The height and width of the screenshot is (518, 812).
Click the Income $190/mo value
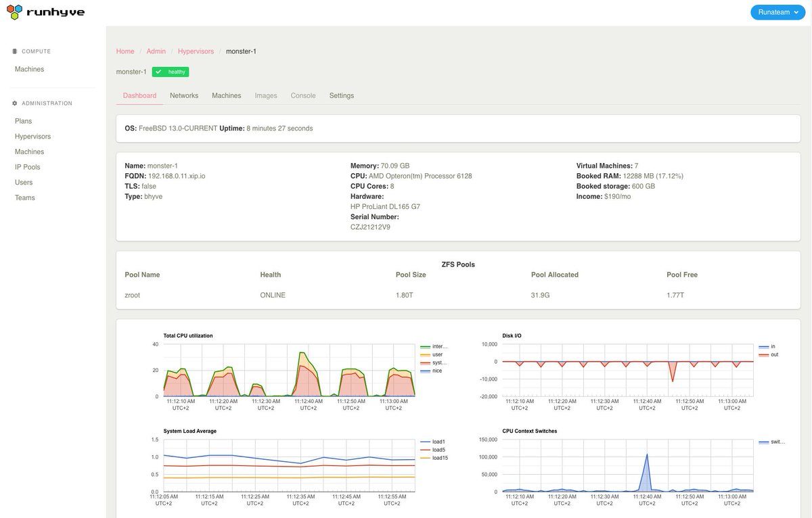tap(618, 197)
